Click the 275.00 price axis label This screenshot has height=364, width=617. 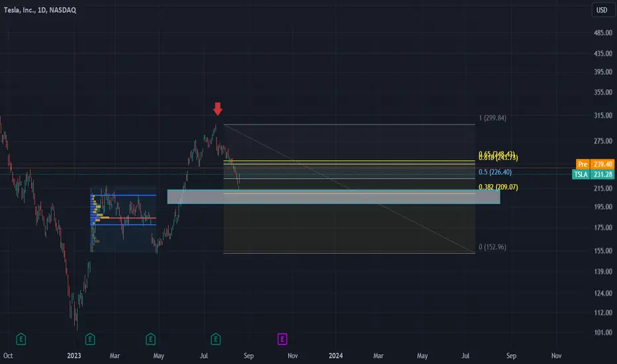point(603,141)
